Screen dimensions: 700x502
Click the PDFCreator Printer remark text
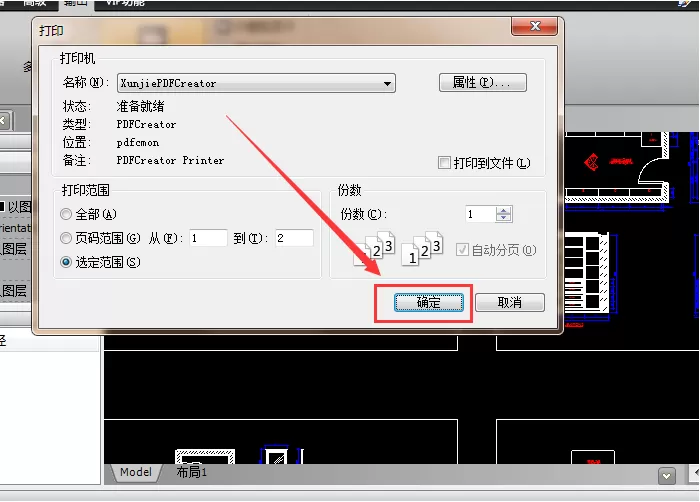170,160
